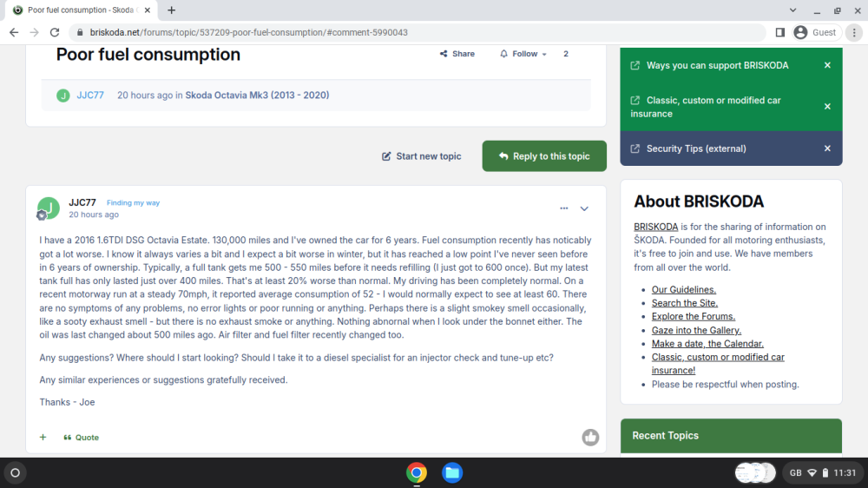Screen dimensions: 868x488
Task: Dismiss the car insurance banner
Action: (827, 106)
